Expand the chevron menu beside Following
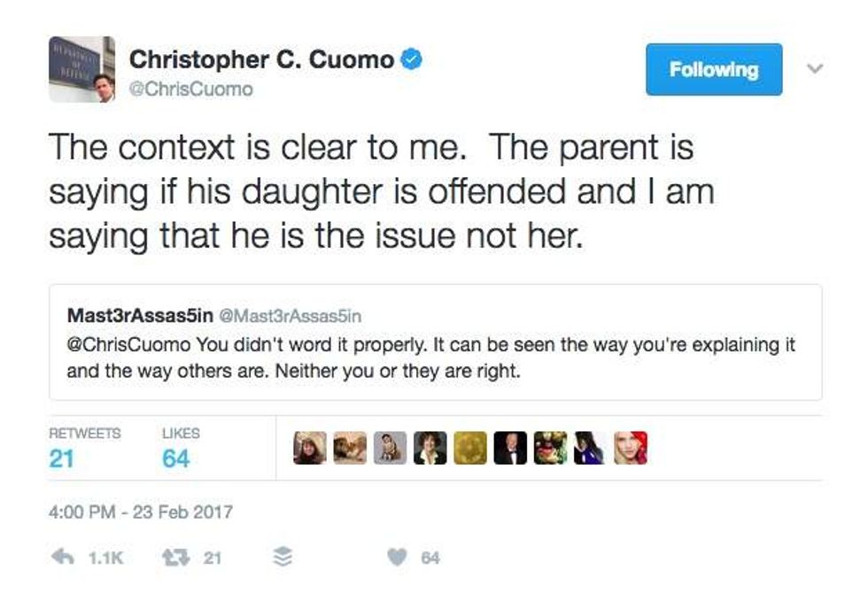868x601 pixels. (x=816, y=68)
